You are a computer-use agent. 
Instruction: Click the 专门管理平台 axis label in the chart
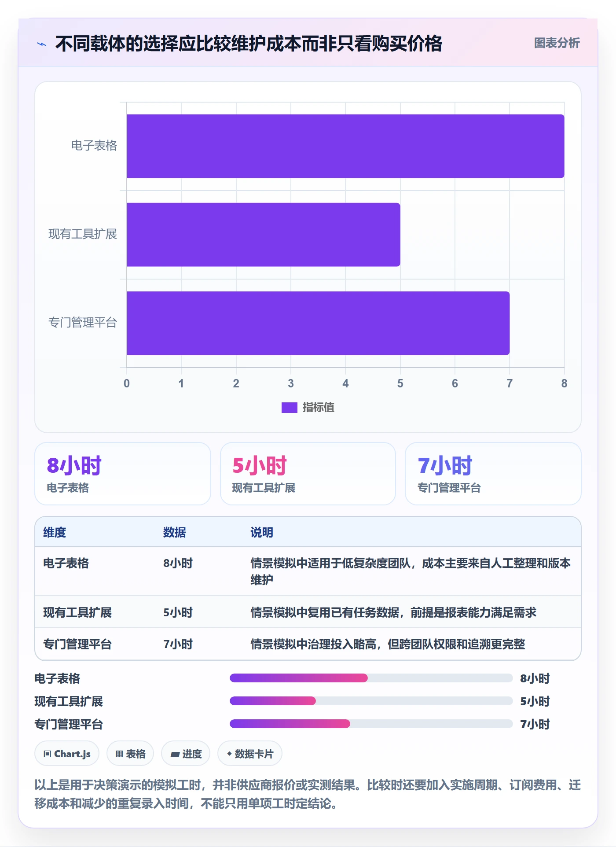[x=83, y=323]
